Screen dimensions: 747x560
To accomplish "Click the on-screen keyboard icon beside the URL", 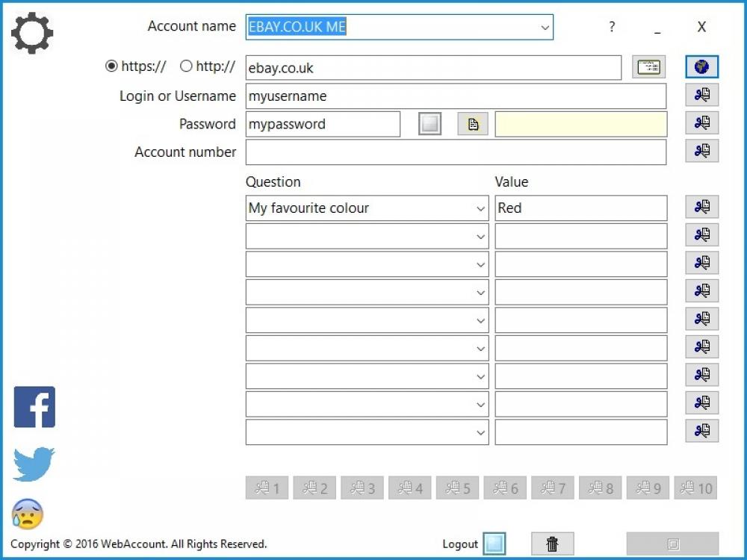I will click(x=648, y=66).
